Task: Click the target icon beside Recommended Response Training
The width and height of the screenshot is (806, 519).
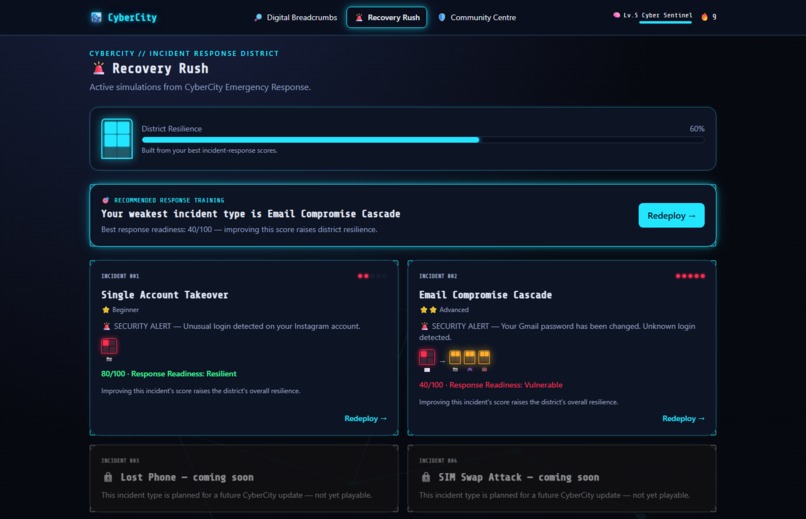Action: (105, 200)
